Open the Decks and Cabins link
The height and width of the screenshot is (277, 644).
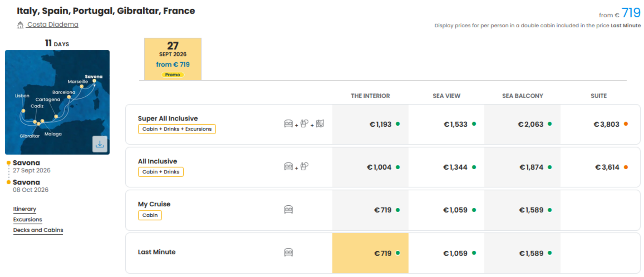(x=38, y=230)
